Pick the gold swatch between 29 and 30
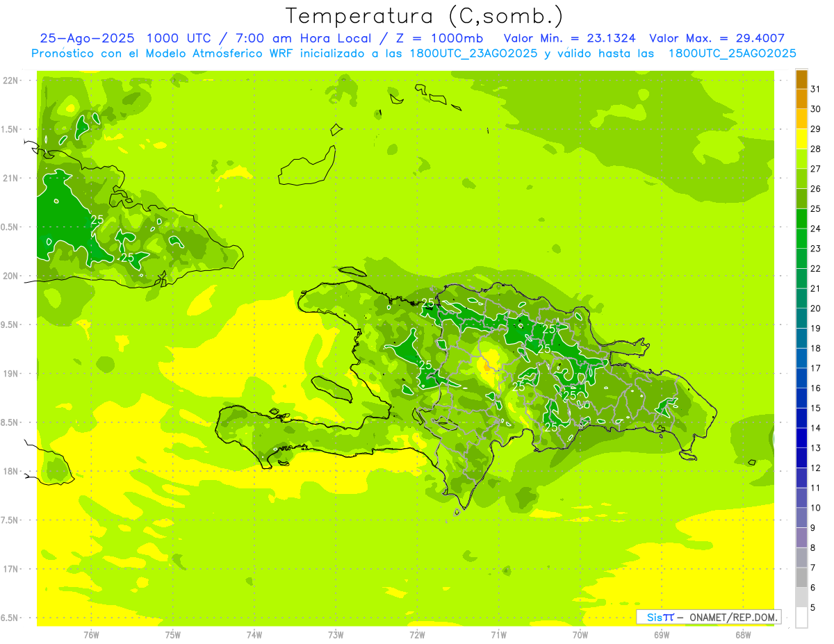Viewport: 834px width, 644px height. [x=801, y=119]
